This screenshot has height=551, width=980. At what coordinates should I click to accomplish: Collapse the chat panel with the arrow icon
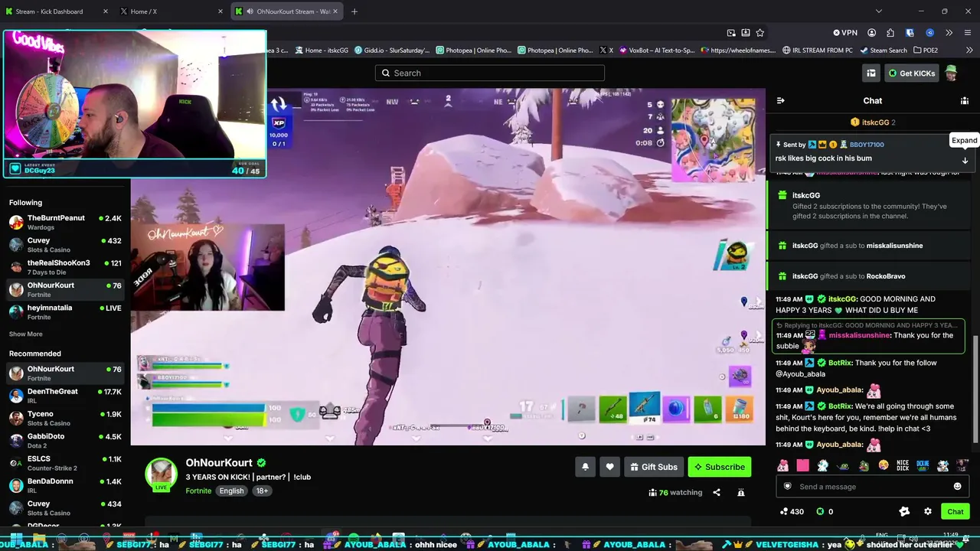pos(780,100)
